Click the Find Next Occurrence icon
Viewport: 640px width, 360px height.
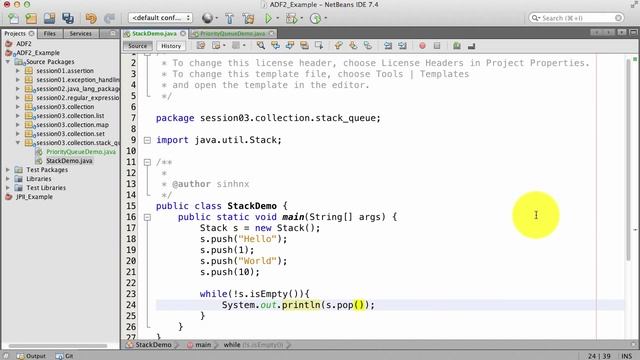point(290,46)
